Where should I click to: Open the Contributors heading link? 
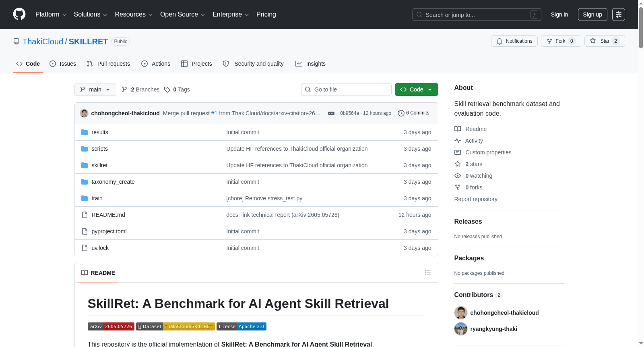pos(479,295)
